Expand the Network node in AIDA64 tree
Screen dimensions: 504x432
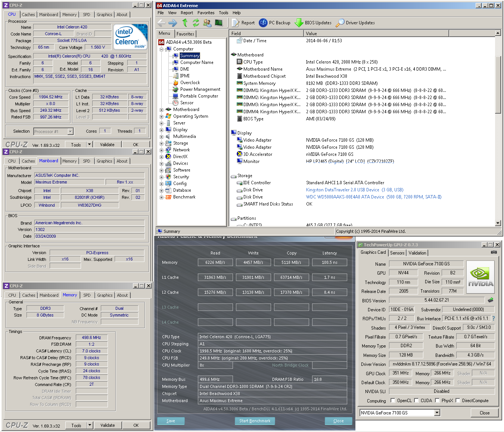point(161,150)
